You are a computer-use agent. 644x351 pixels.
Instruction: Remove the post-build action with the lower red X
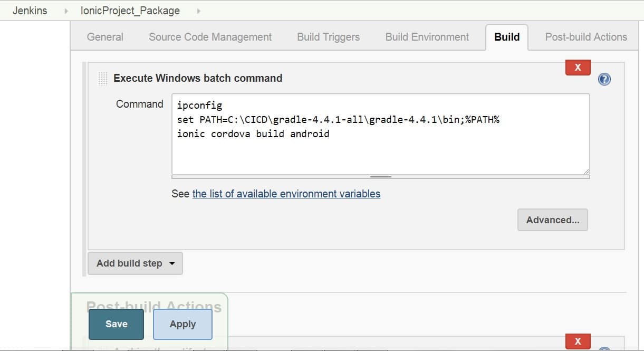click(x=578, y=341)
